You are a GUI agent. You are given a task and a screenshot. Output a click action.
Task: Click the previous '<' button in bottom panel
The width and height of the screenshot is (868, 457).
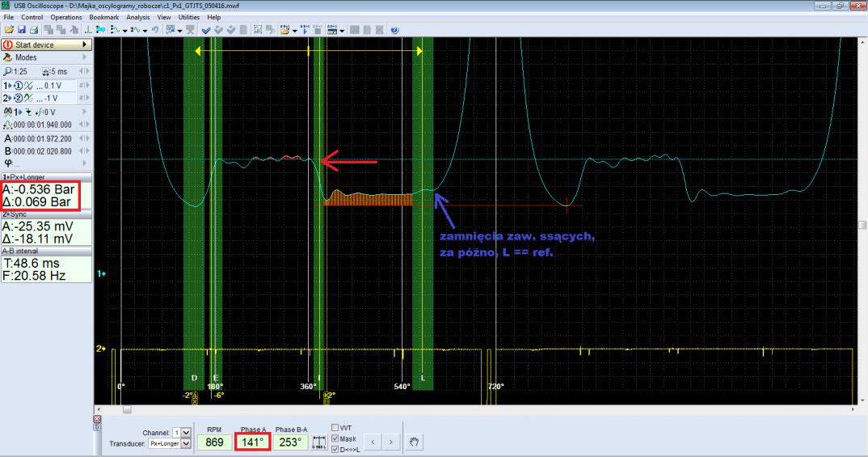pyautogui.click(x=373, y=442)
